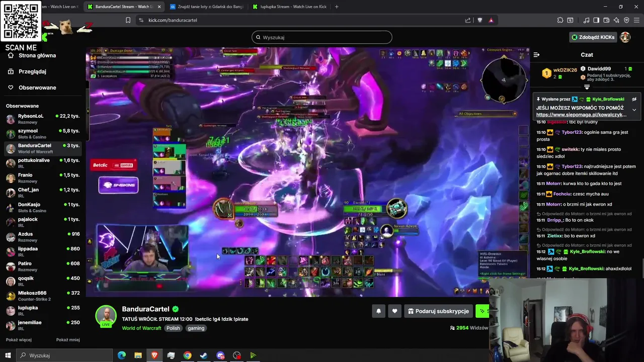This screenshot has height=362, width=644.
Task: Open the media control music note icon
Action: [586, 20]
